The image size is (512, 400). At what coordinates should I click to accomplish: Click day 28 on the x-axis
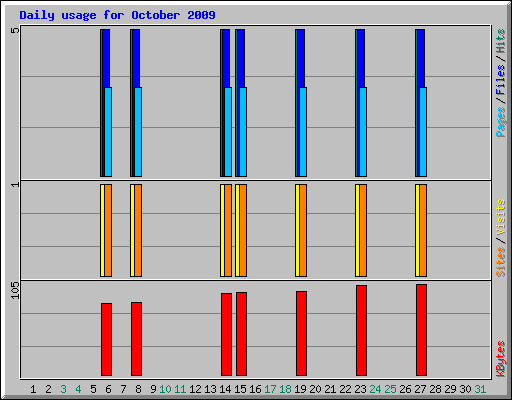click(435, 389)
